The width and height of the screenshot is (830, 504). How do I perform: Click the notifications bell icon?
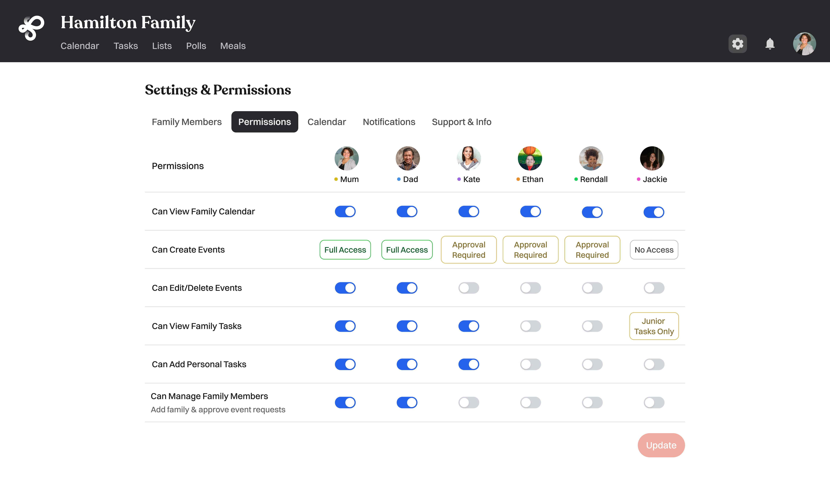pos(770,44)
